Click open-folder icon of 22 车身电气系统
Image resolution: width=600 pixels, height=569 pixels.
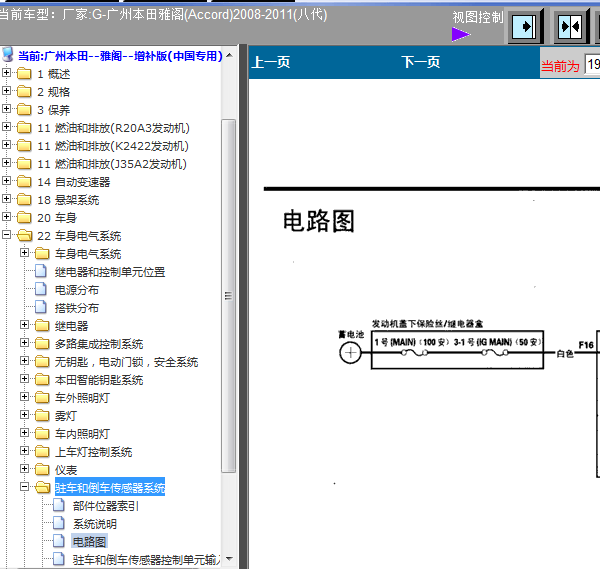[24, 235]
